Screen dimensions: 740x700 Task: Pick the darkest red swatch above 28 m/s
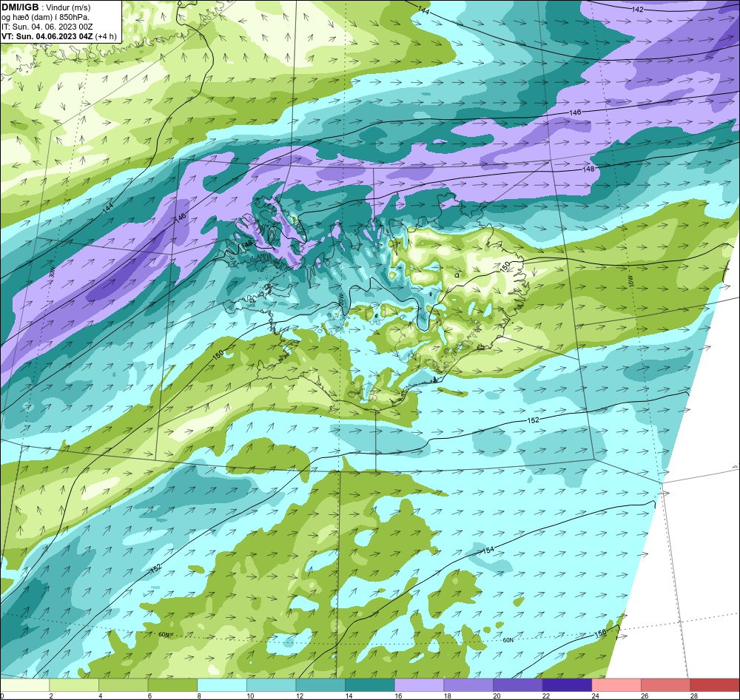tap(715, 685)
